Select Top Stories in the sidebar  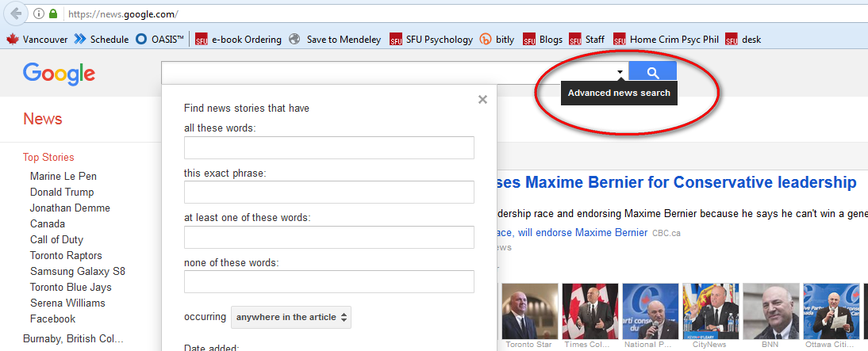click(48, 158)
